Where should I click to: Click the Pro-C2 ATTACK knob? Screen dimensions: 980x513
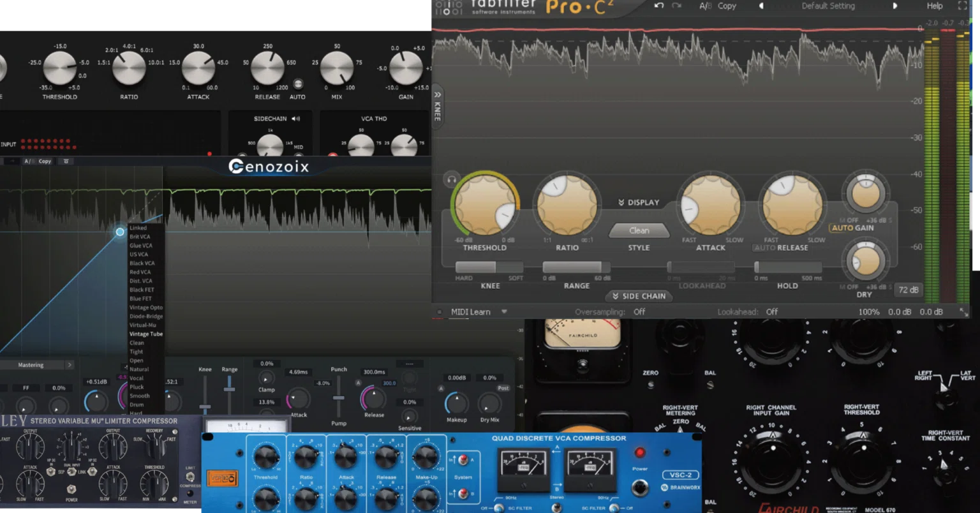coord(710,204)
